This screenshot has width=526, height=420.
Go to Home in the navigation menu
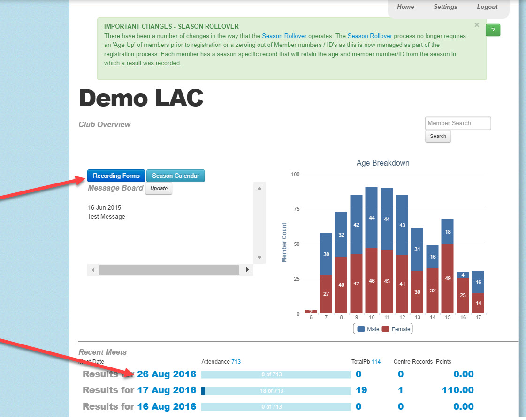tap(405, 7)
